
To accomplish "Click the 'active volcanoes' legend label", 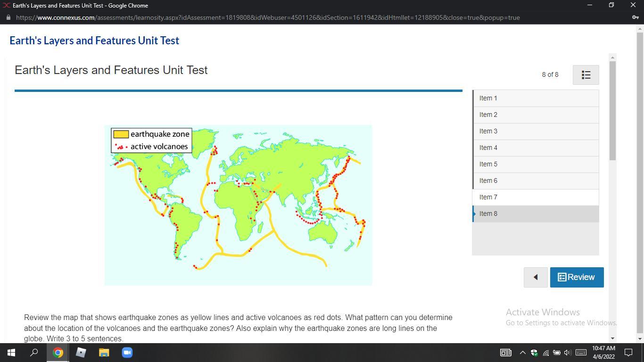I will [x=159, y=147].
